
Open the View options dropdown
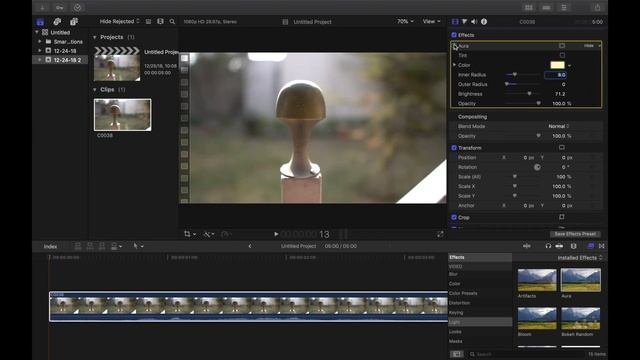tap(431, 21)
